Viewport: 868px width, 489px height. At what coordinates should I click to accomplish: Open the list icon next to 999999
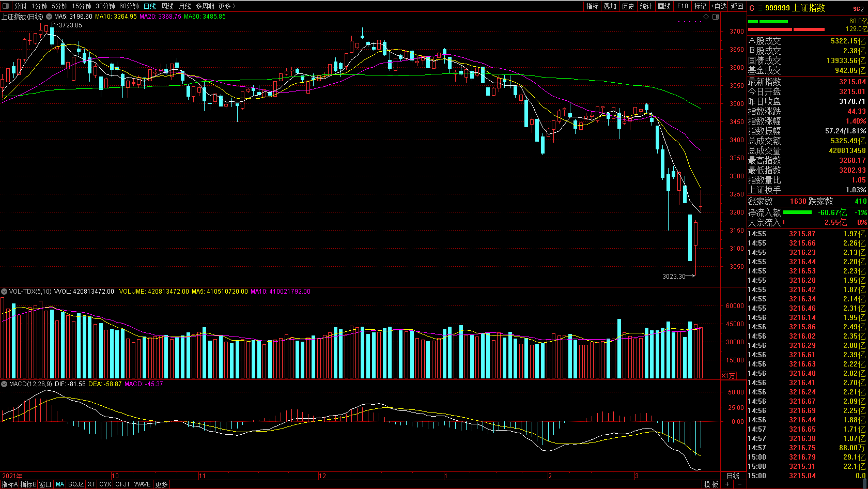760,8
